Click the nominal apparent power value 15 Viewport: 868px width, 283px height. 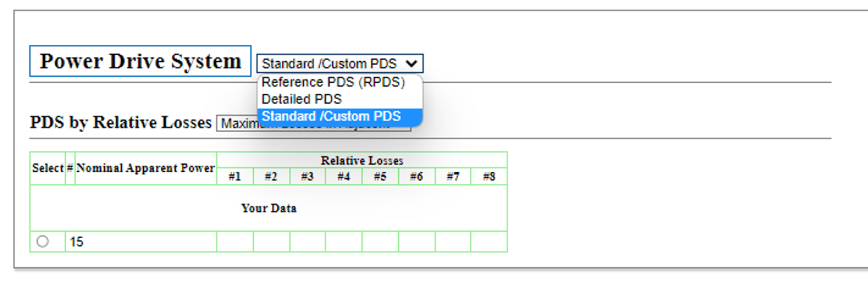pyautogui.click(x=77, y=242)
